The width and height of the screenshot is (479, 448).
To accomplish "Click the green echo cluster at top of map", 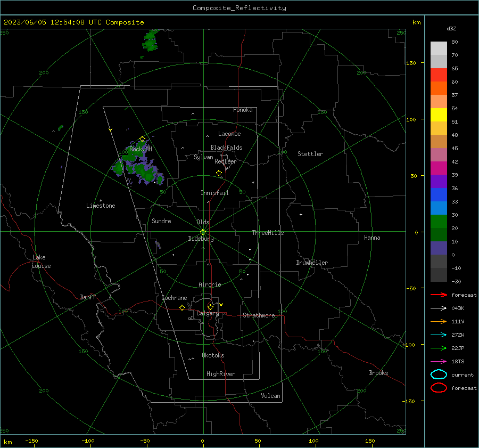I will tap(150, 40).
